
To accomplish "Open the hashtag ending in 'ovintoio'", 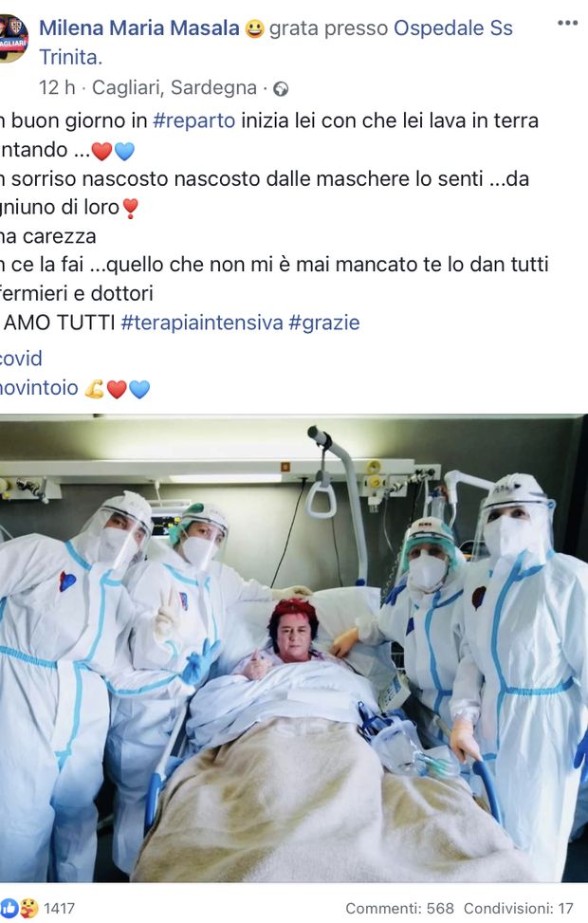I will (x=39, y=388).
